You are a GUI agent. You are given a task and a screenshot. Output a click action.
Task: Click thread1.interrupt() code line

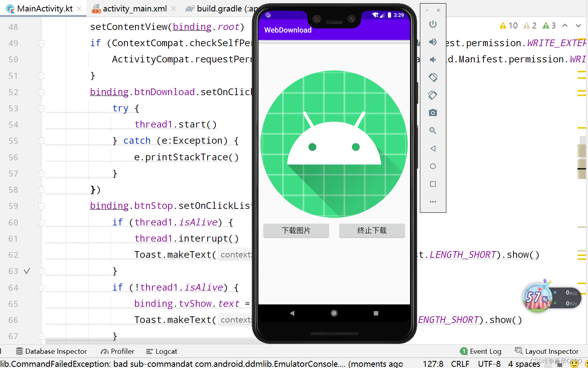point(187,239)
